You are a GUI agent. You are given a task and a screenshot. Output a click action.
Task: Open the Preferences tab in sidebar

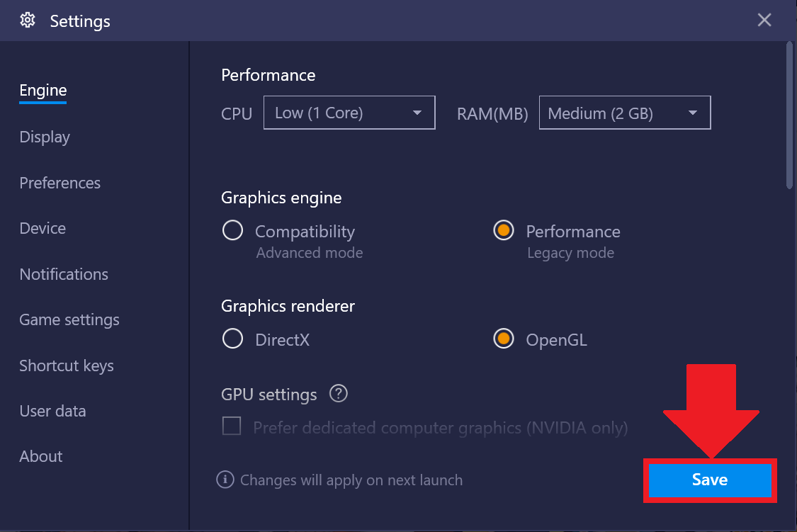click(60, 183)
